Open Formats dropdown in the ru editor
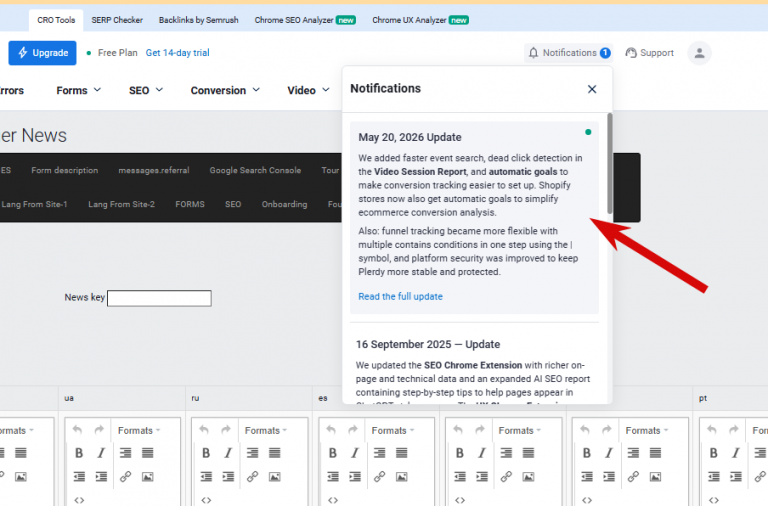The height and width of the screenshot is (506, 768). 265,431
